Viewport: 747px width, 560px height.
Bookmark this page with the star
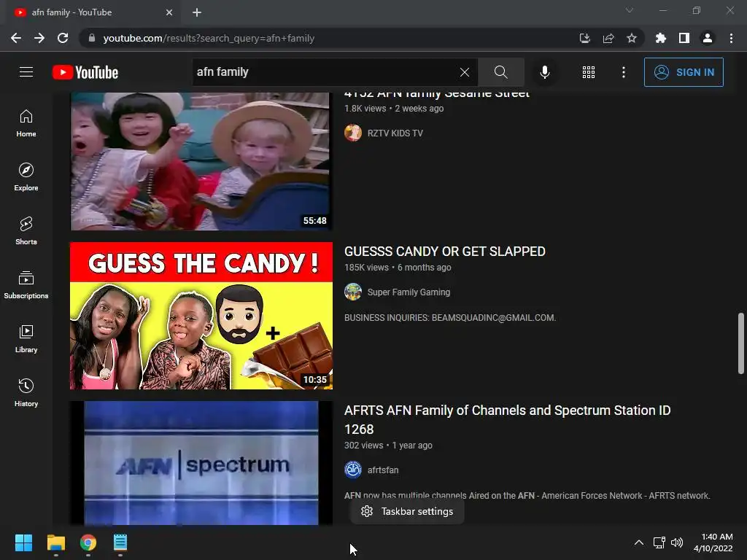pyautogui.click(x=632, y=38)
